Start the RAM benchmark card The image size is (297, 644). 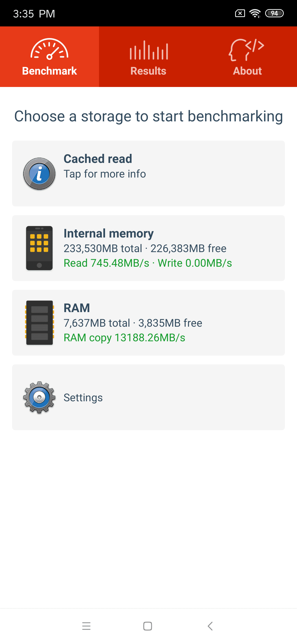pyautogui.click(x=148, y=323)
